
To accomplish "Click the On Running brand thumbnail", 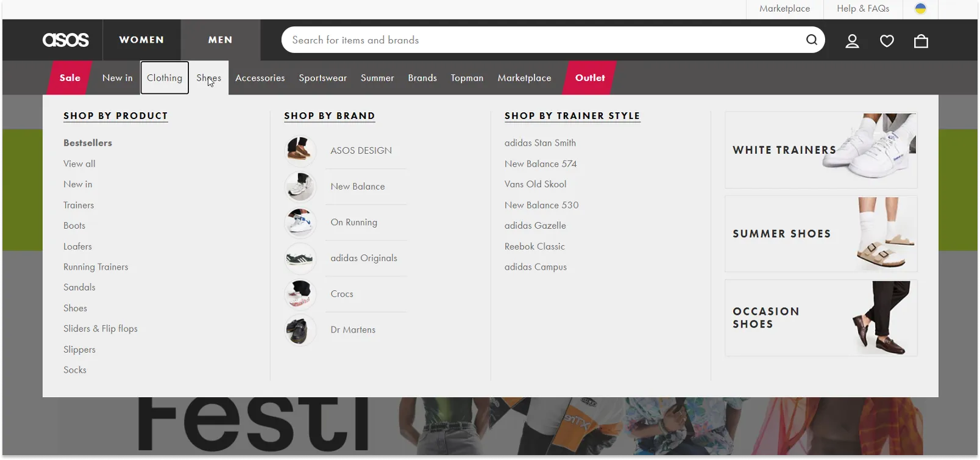I will point(300,222).
